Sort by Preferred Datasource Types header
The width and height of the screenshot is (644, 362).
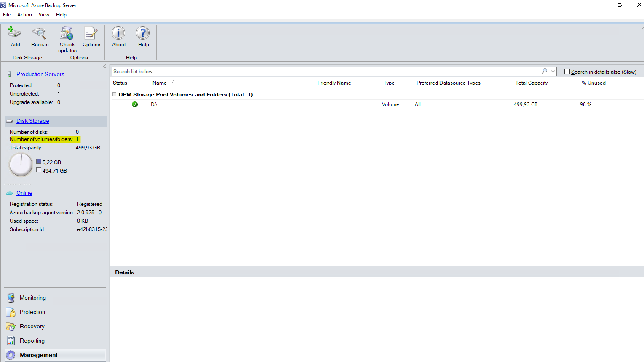(449, 83)
